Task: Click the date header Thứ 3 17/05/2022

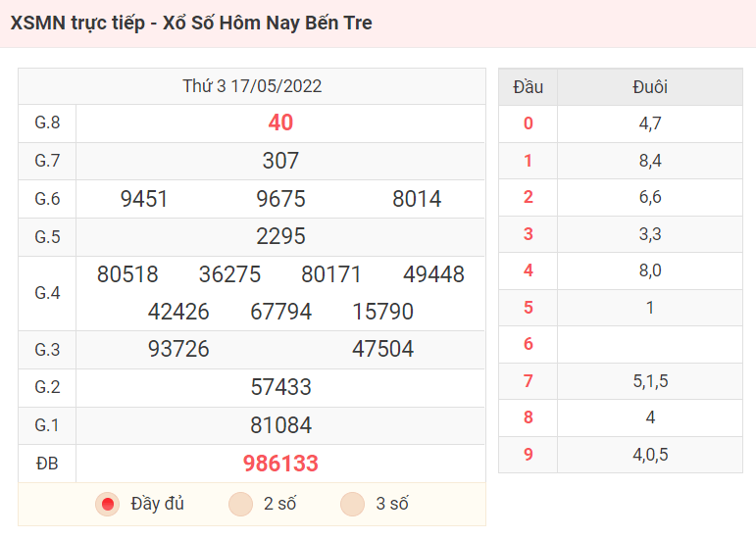Action: coord(252,86)
